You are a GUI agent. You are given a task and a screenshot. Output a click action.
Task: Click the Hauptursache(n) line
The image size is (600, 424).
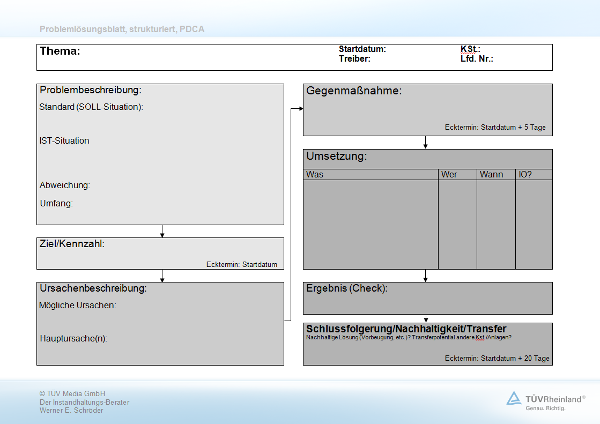pos(160,339)
